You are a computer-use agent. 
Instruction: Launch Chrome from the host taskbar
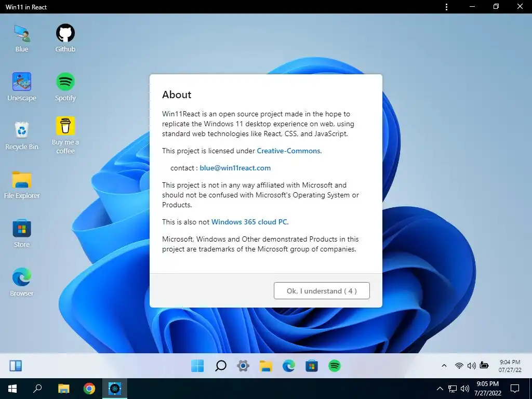pos(89,389)
